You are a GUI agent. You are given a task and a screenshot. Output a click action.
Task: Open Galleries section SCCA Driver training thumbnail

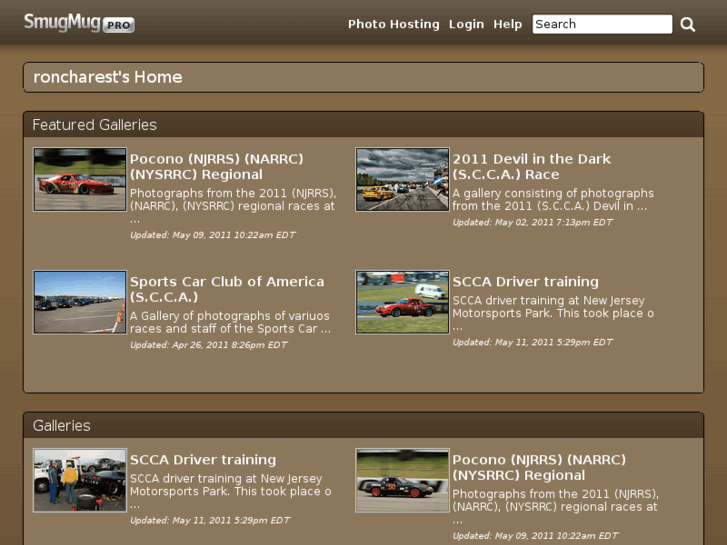point(80,480)
